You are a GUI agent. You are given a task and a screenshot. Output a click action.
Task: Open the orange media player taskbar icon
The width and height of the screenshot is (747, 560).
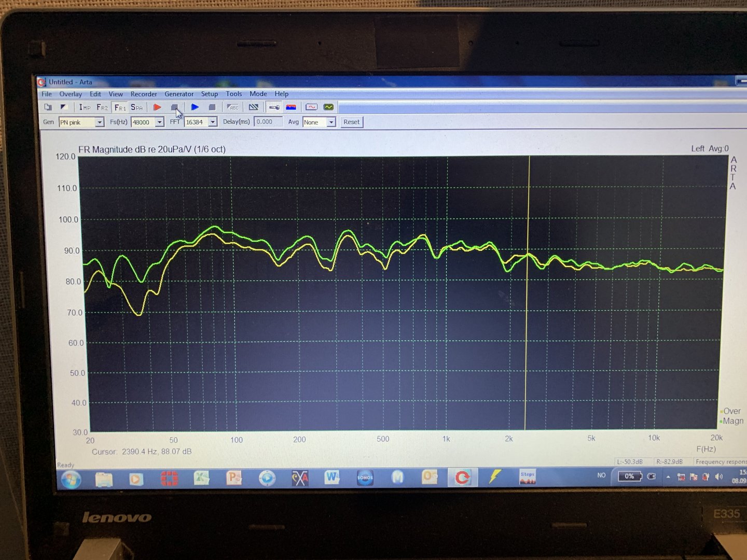coord(136,479)
